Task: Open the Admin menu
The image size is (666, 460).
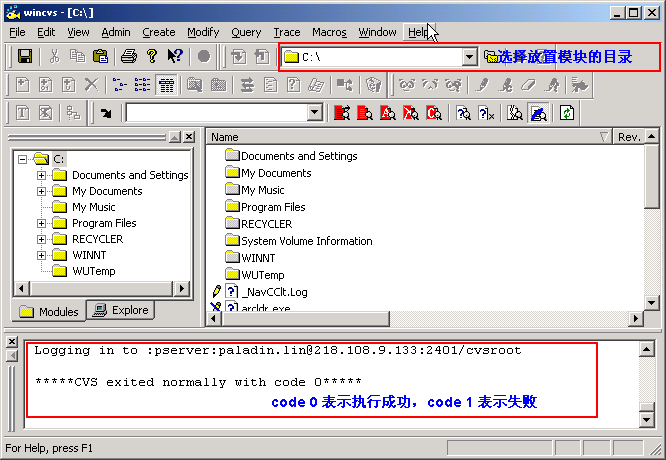Action: pyautogui.click(x=116, y=32)
